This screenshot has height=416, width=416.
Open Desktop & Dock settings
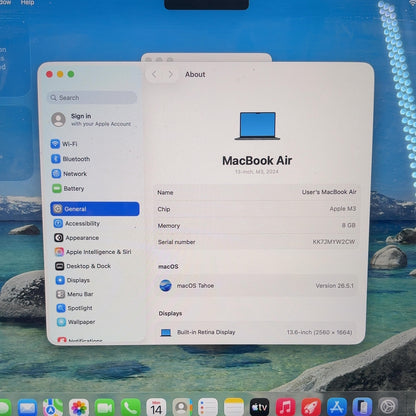(83, 266)
